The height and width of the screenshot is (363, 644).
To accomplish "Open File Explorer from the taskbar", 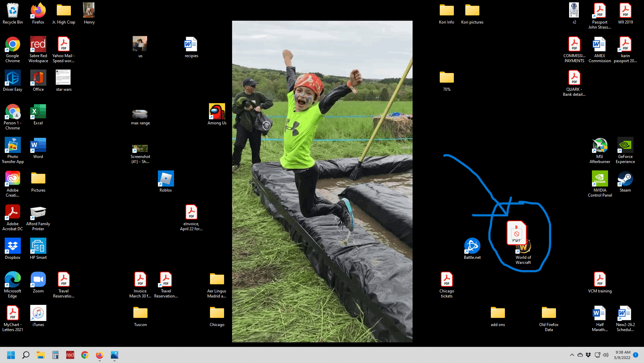I will pyautogui.click(x=41, y=355).
